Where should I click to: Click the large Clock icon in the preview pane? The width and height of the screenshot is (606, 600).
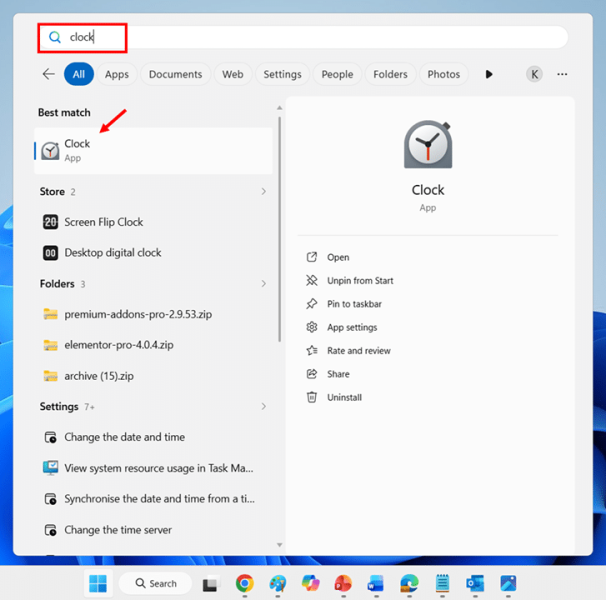[428, 145]
